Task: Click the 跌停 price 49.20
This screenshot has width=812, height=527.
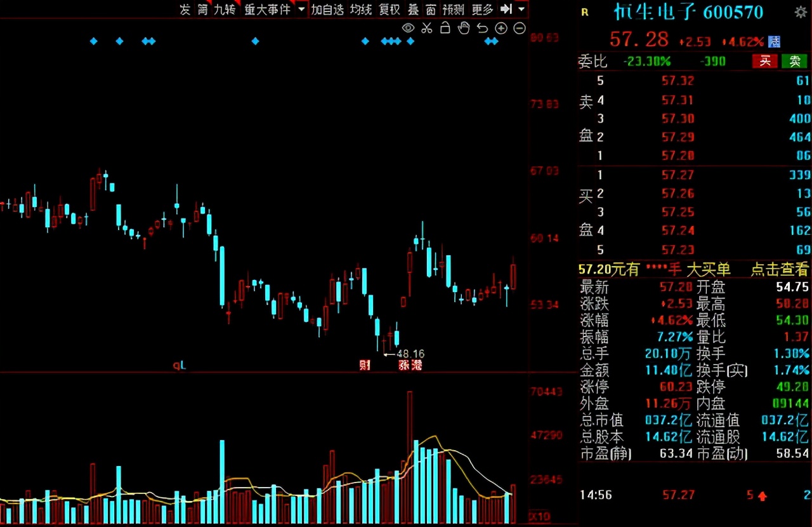Action: [792, 386]
